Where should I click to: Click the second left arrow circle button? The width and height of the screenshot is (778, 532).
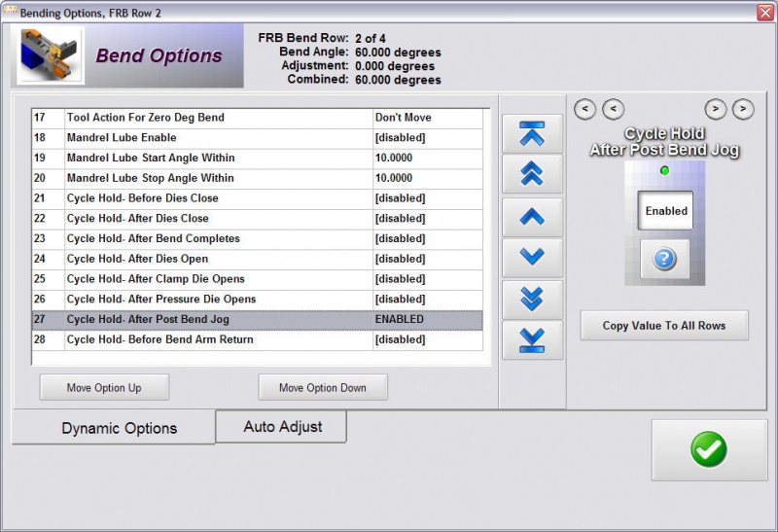(614, 109)
